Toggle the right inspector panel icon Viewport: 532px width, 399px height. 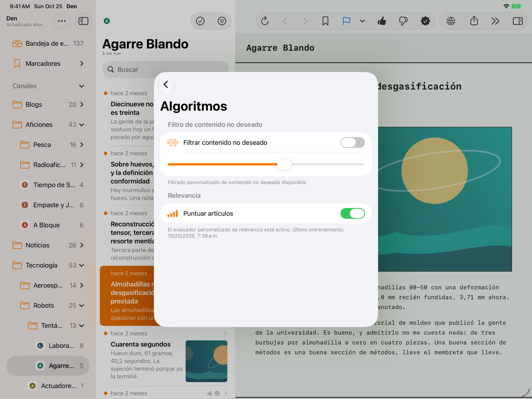518,21
